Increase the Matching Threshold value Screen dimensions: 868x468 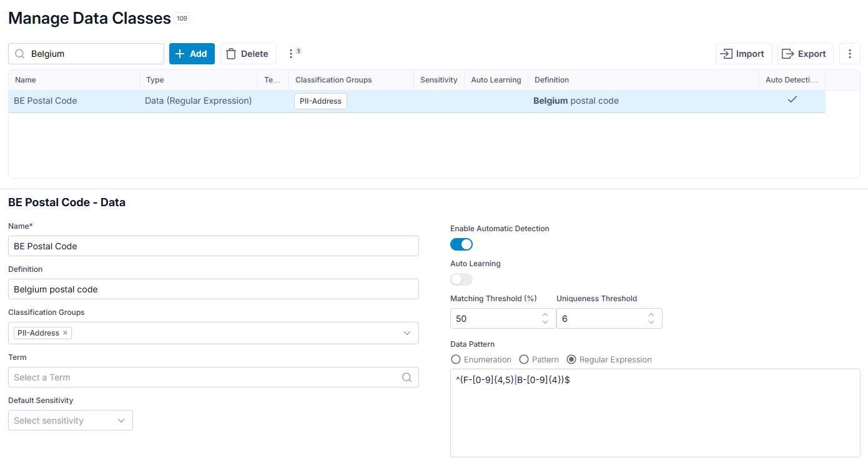tap(545, 315)
